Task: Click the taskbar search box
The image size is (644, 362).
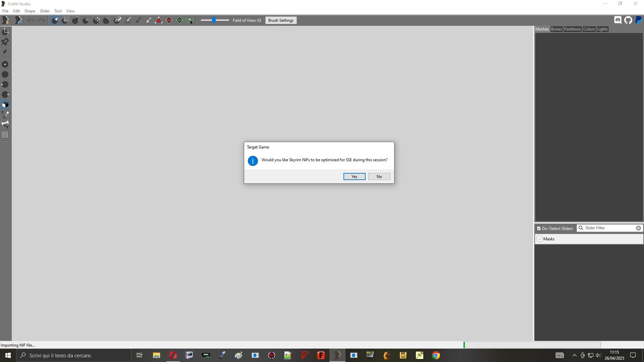Action: [x=74, y=355]
